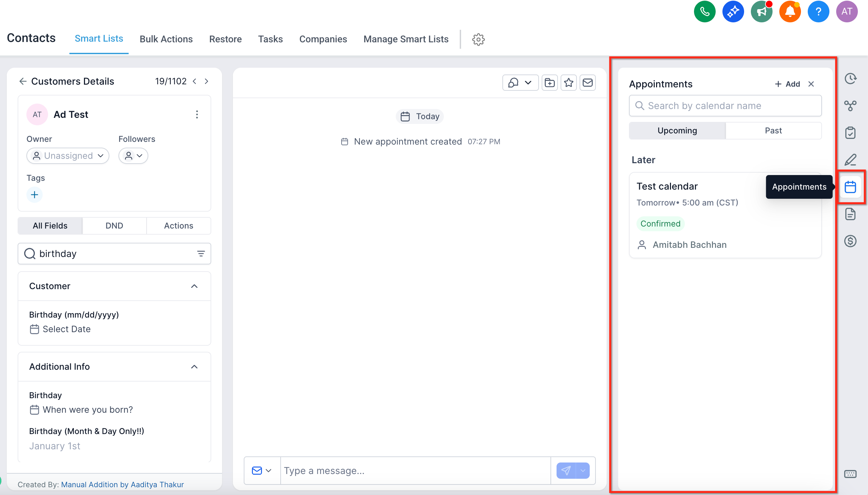Open the Contacts settings gear icon
The height and width of the screenshot is (495, 868).
click(x=478, y=39)
